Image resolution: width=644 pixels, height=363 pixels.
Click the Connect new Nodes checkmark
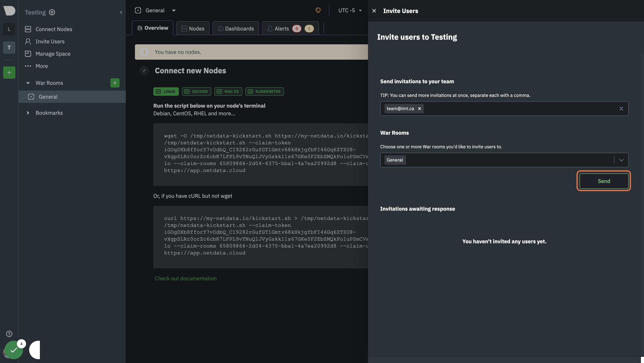144,71
